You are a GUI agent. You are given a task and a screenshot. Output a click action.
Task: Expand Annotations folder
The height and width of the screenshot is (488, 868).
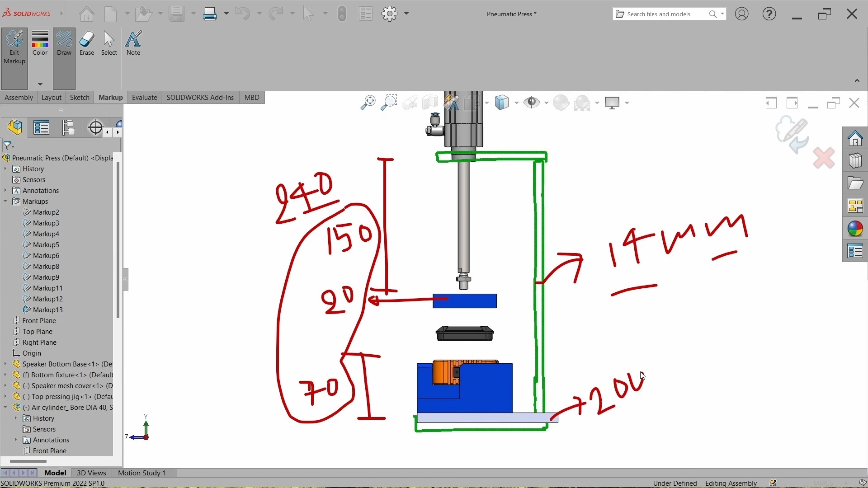[x=5, y=191]
